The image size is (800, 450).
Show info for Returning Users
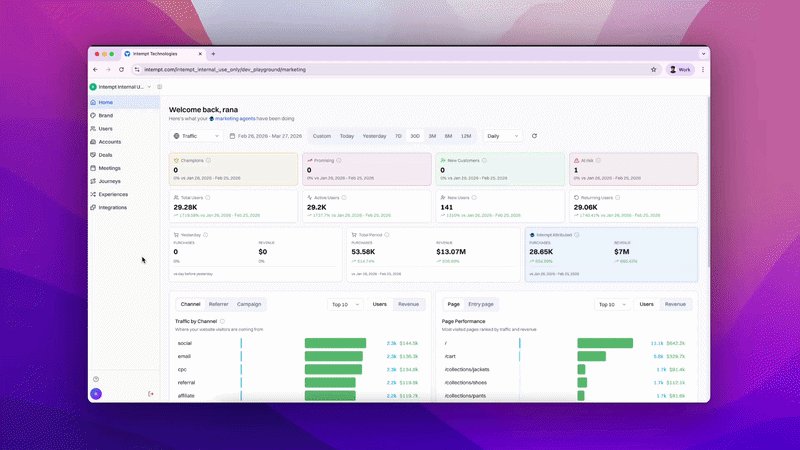[x=617, y=197]
